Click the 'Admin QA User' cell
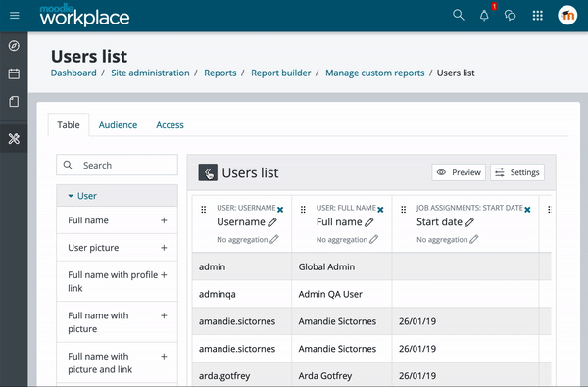 [342, 294]
